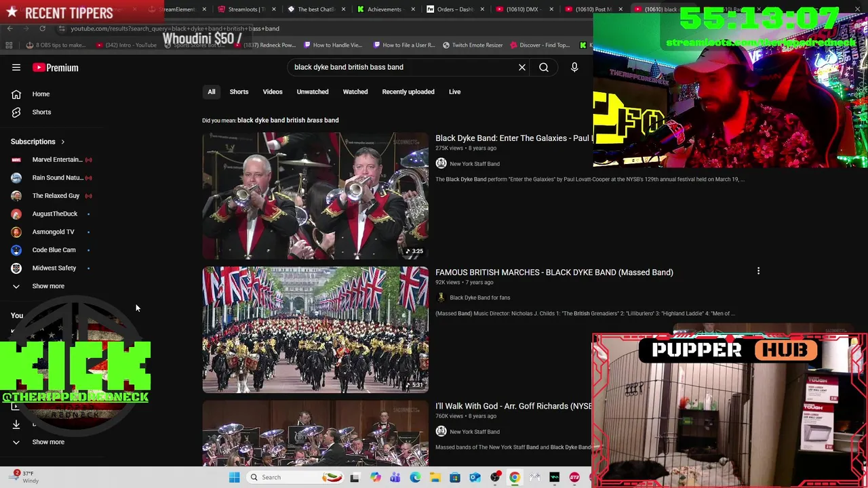
Task: Select the Shorts filter chip
Action: pyautogui.click(x=239, y=91)
